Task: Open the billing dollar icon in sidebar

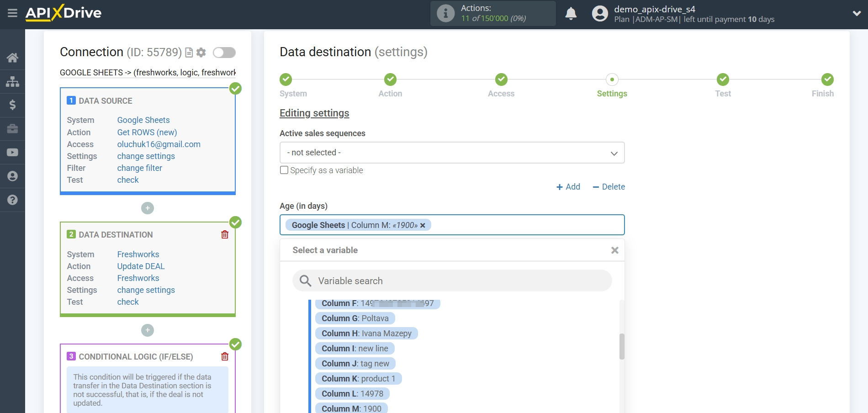Action: pyautogui.click(x=12, y=105)
